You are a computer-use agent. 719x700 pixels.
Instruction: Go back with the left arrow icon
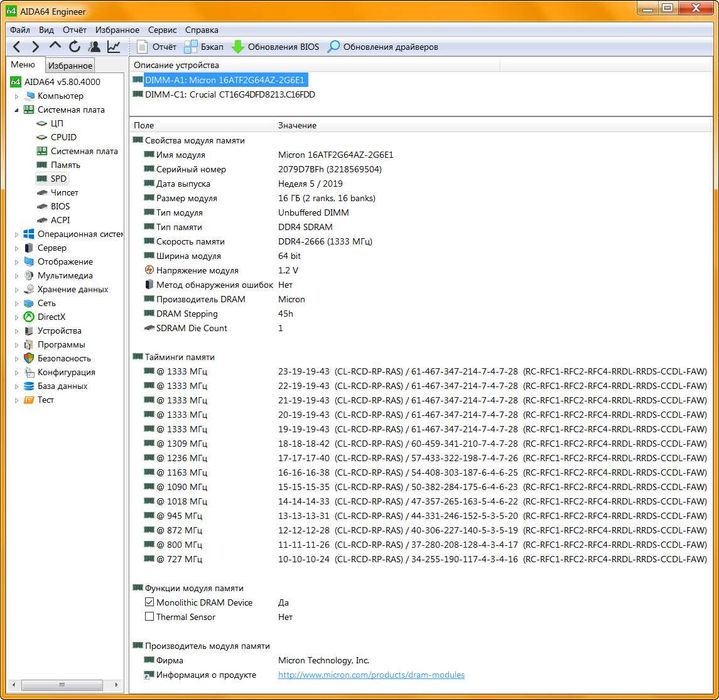click(17, 47)
